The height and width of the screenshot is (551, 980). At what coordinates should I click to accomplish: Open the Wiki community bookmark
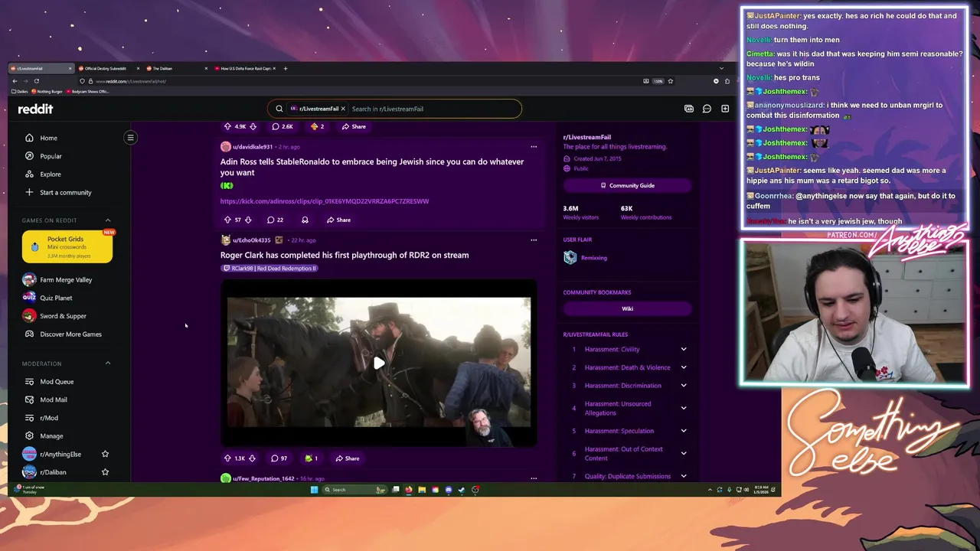pos(627,308)
